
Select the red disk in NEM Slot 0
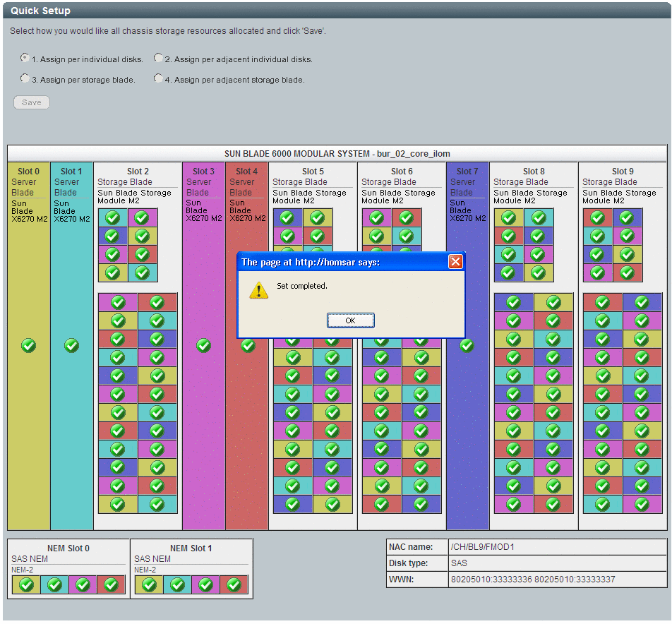pyautogui.click(x=111, y=584)
